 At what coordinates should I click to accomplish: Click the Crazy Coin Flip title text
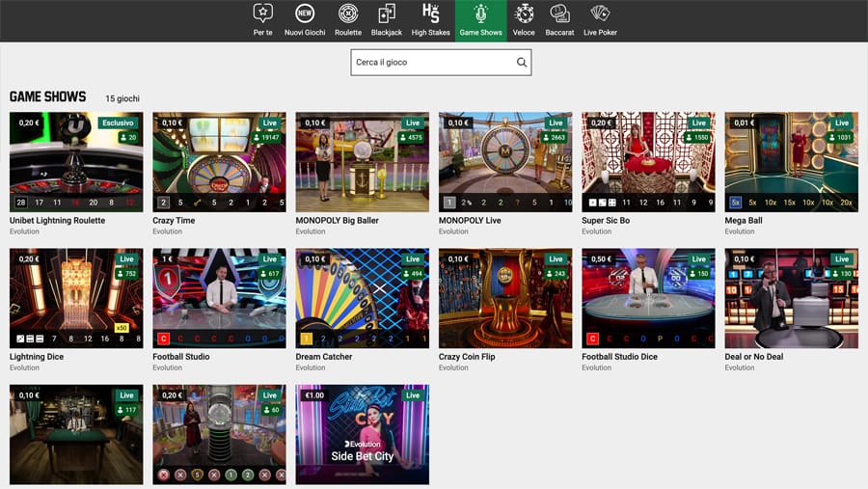467,357
